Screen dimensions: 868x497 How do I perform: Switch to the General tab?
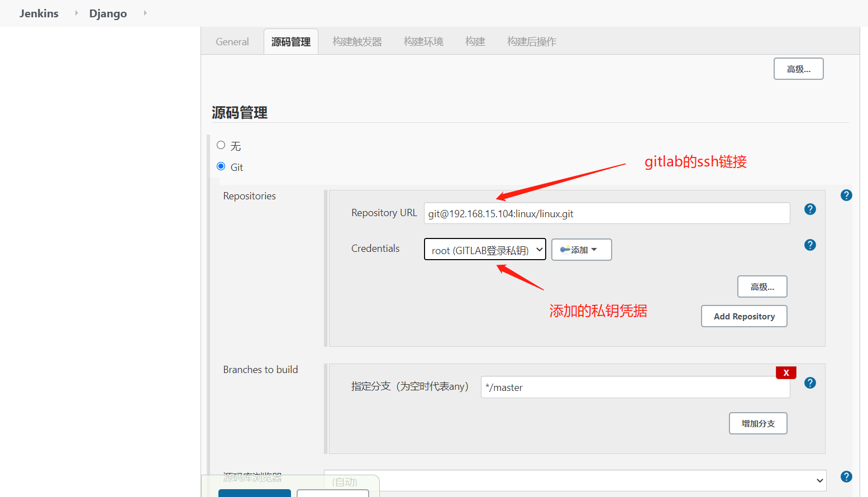click(x=232, y=42)
